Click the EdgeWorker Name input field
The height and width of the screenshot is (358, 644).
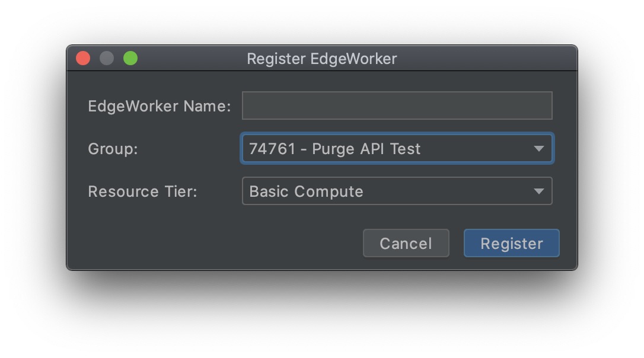(397, 106)
